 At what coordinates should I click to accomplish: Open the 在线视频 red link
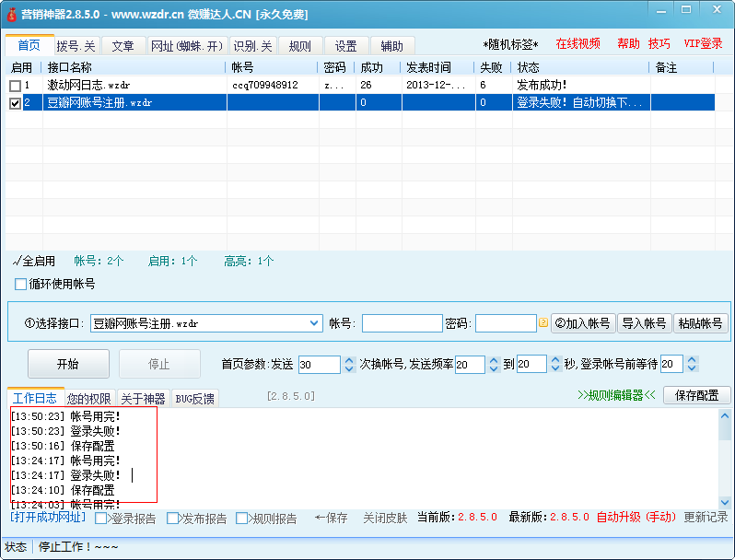click(x=577, y=44)
